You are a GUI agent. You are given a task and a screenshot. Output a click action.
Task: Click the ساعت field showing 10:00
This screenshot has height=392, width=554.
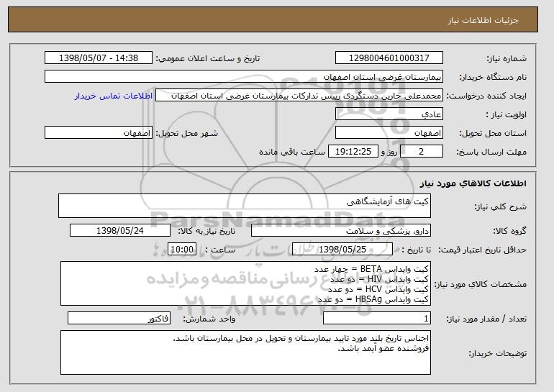(182, 250)
